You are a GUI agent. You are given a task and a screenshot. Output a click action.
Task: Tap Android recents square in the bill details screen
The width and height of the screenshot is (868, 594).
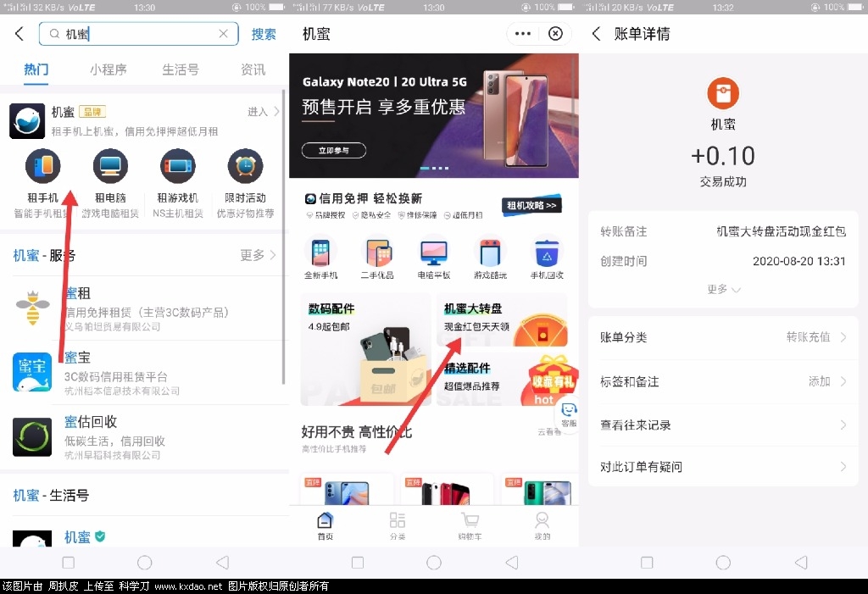pyautogui.click(x=647, y=563)
